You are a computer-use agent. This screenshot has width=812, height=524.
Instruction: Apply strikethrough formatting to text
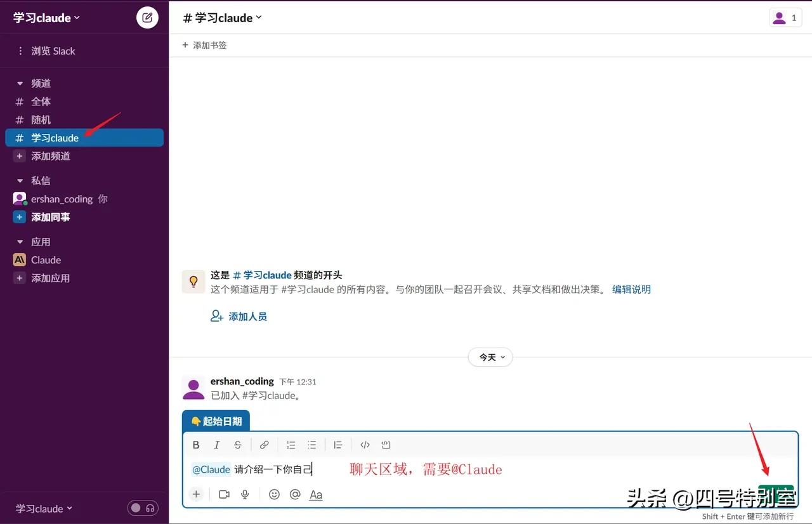pyautogui.click(x=237, y=445)
